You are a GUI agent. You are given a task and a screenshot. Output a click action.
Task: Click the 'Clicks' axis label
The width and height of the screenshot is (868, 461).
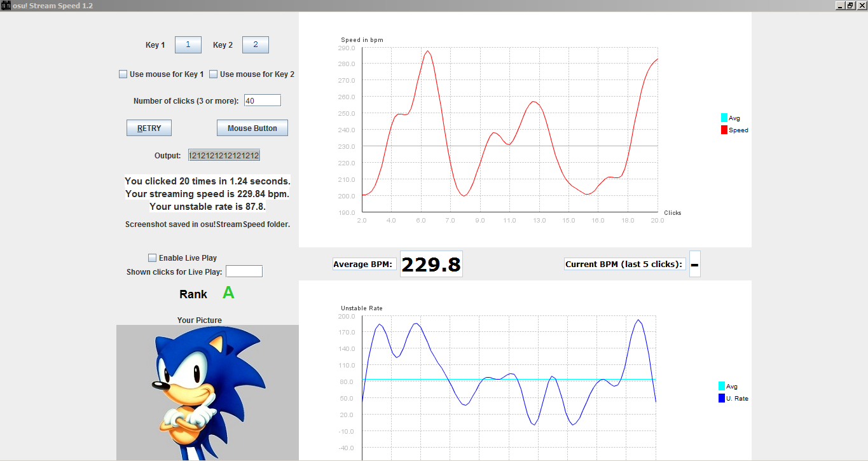(673, 212)
